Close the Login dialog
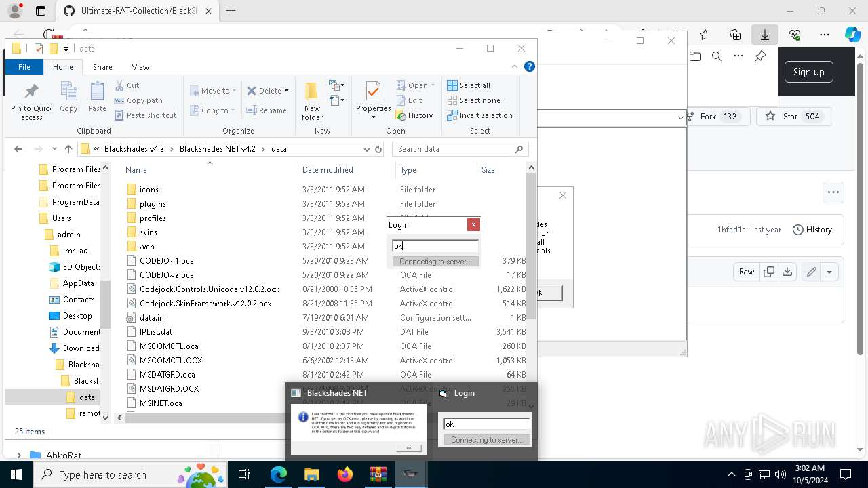Image resolution: width=868 pixels, height=488 pixels. coord(473,225)
